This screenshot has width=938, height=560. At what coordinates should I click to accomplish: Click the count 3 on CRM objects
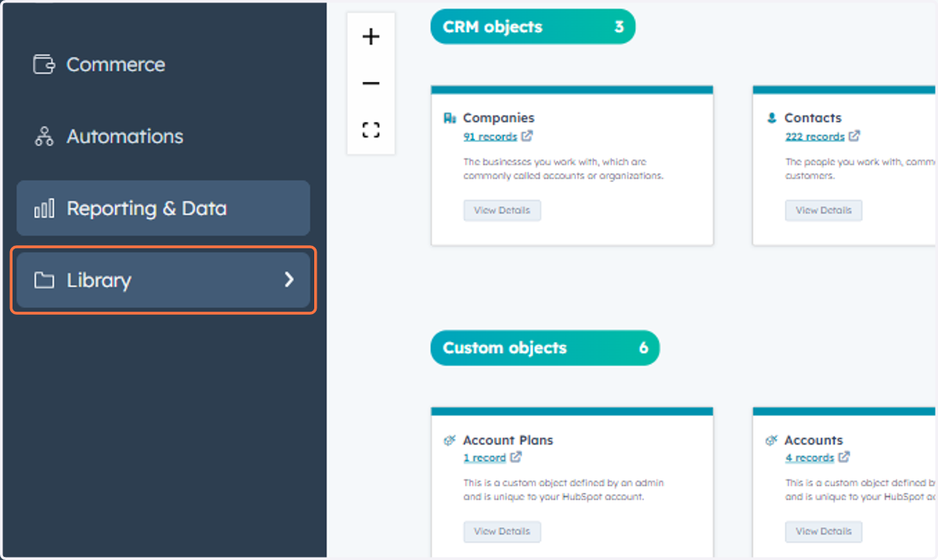[x=619, y=27]
